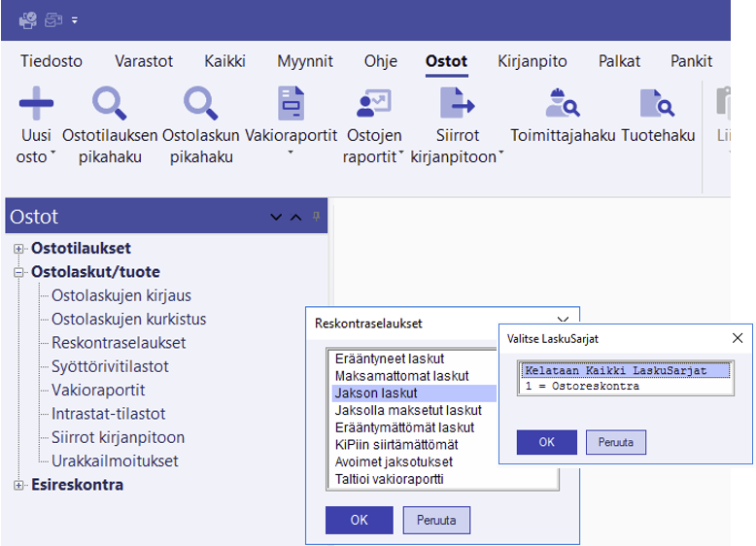The width and height of the screenshot is (756, 546).
Task: Open Tuotehaku product search
Action: pyautogui.click(x=657, y=103)
